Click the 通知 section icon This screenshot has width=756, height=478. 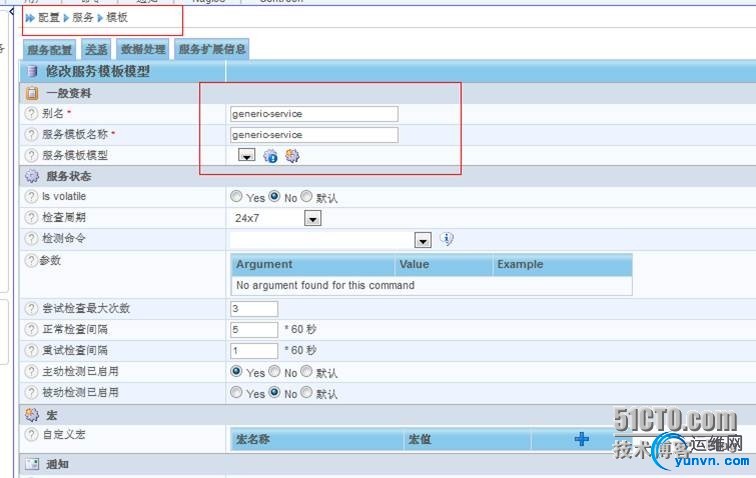click(x=32, y=464)
